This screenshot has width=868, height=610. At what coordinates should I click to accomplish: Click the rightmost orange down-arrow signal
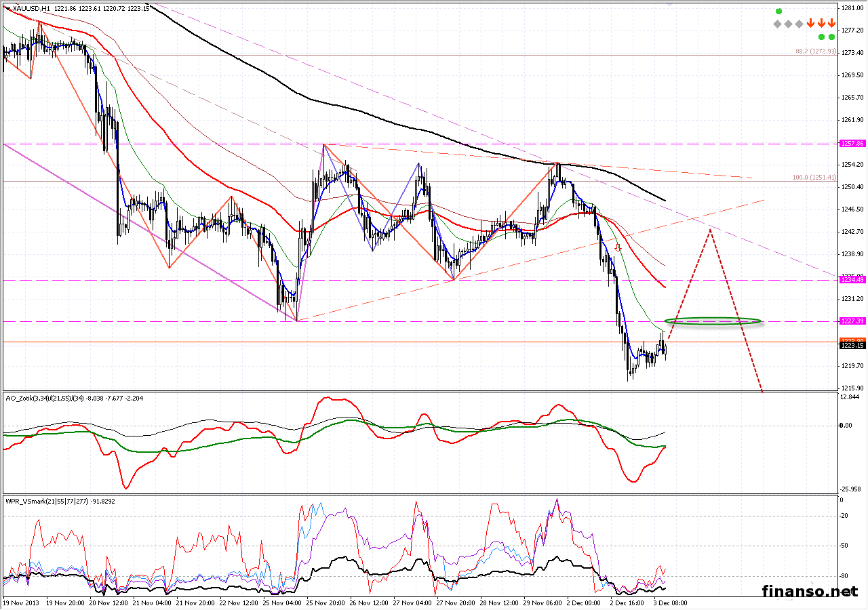point(831,23)
